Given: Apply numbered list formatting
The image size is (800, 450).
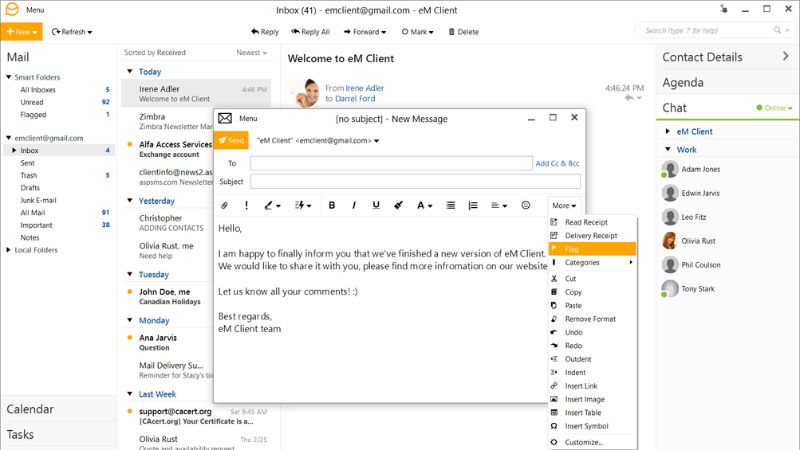Looking at the screenshot, I should pyautogui.click(x=473, y=205).
